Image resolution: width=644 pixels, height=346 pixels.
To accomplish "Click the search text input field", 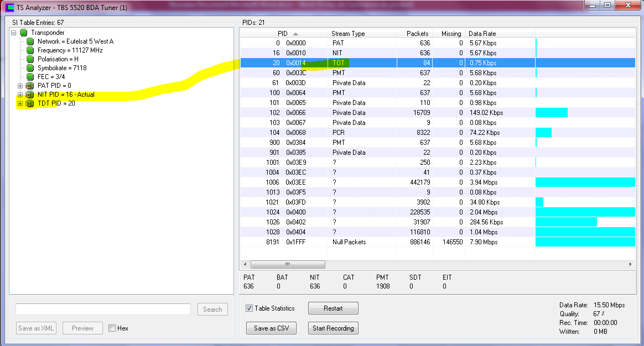I will pyautogui.click(x=103, y=310).
